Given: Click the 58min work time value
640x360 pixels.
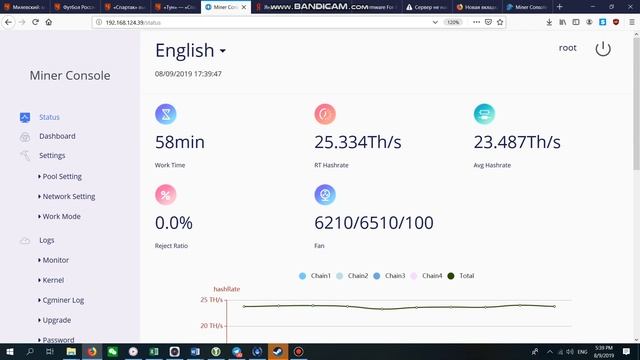Looking at the screenshot, I should (180, 142).
